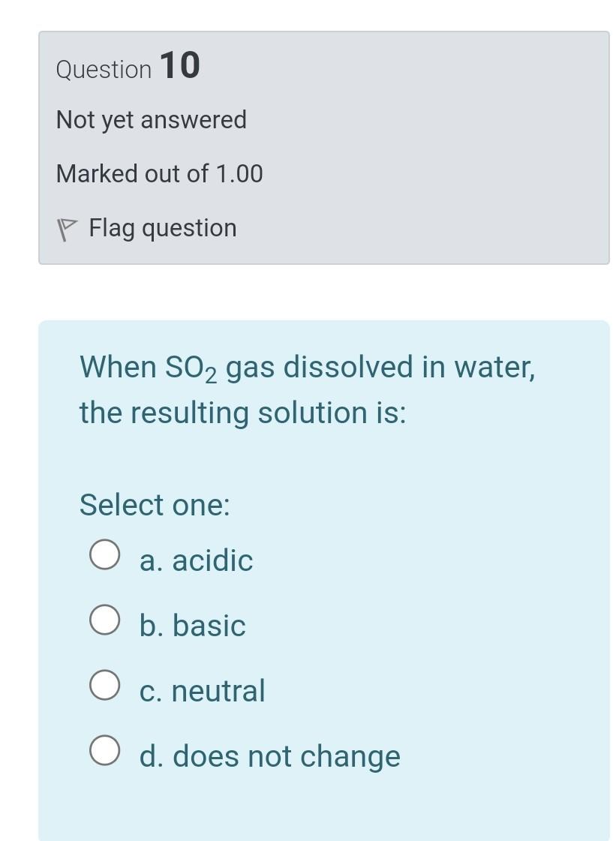Click the flag icon beside Flag question
Image resolution: width=616 pixels, height=841 pixels.
(67, 230)
